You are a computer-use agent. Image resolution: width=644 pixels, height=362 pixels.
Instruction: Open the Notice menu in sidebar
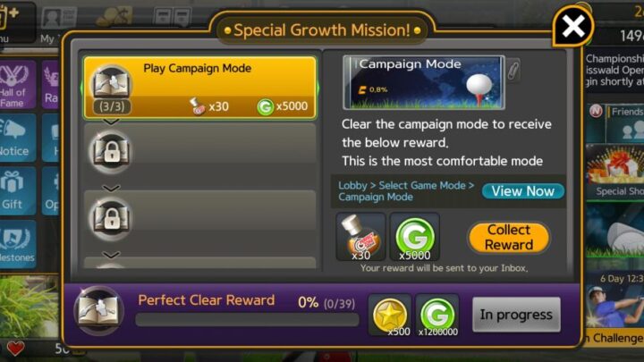(16, 138)
